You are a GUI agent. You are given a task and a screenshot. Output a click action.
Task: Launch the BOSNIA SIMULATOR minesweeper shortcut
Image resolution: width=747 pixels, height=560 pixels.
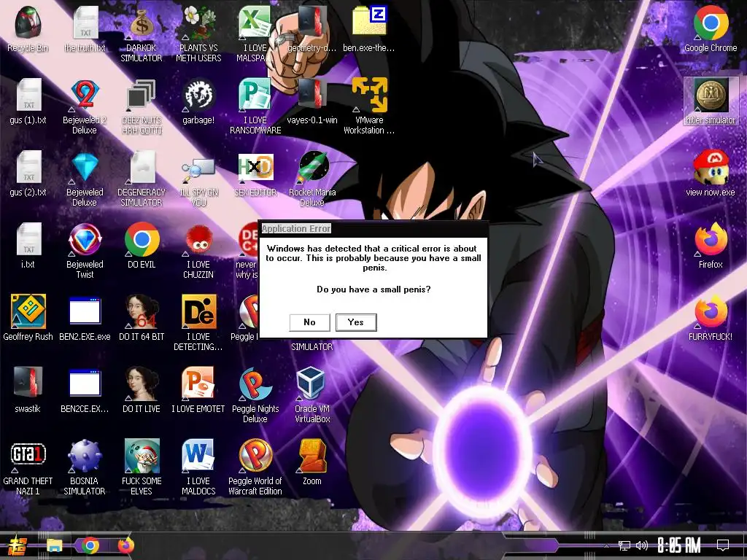(85, 467)
